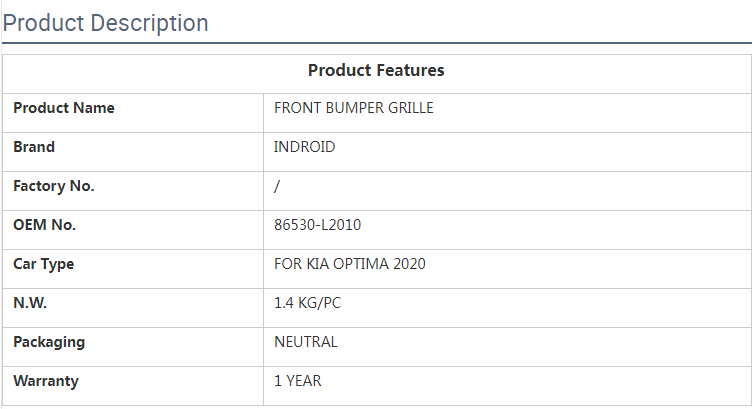
Task: Select the Factory No. label
Action: tap(54, 186)
